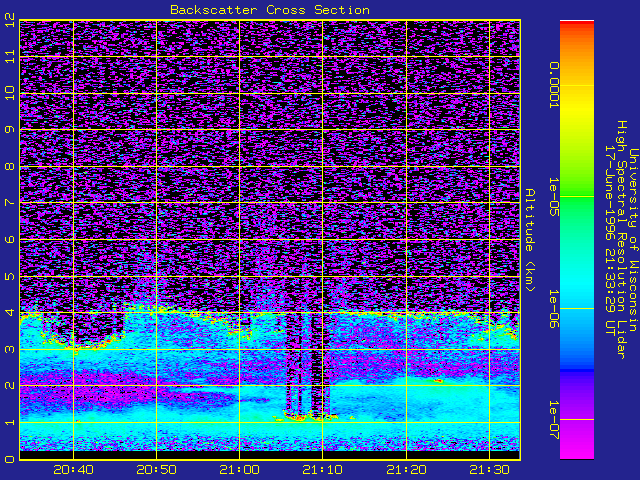Click altitude label 9 on the axis

[10, 129]
